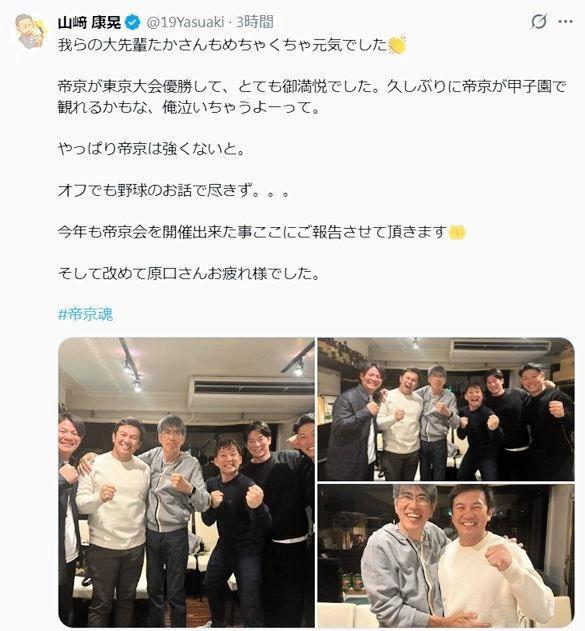Viewport: 585px width, 631px height.
Task: Open the large left group photo
Action: tap(186, 482)
